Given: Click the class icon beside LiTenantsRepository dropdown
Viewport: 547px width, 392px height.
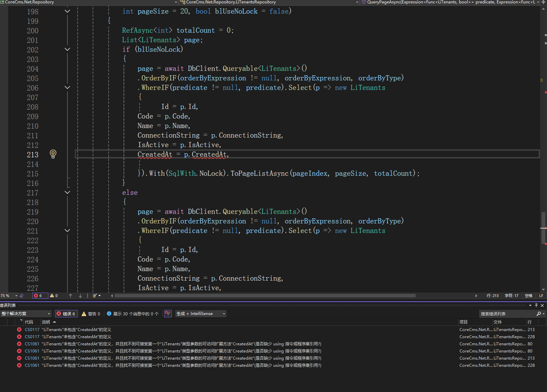Looking at the screenshot, I should point(183,2).
